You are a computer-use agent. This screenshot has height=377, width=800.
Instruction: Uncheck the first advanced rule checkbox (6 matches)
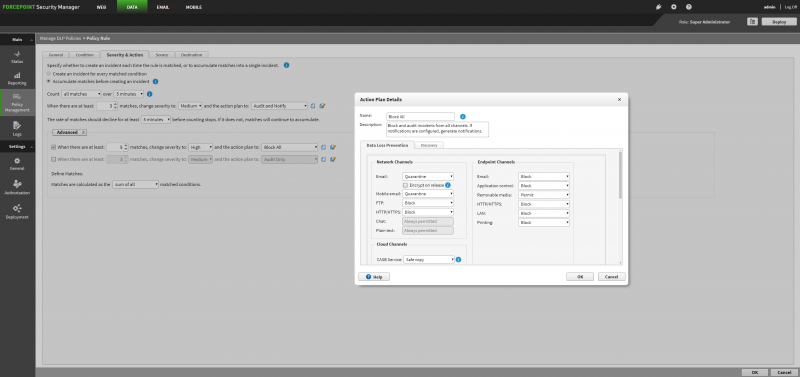tap(54, 147)
